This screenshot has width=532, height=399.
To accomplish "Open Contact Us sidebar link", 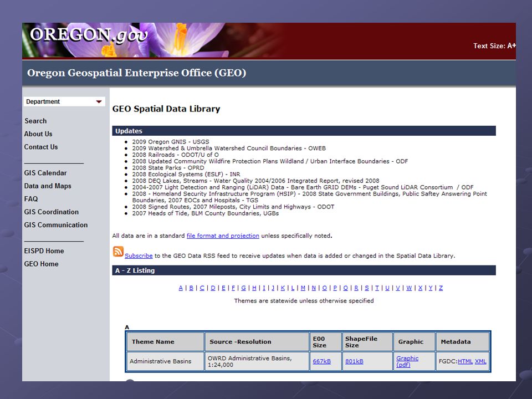I will [x=40, y=146].
